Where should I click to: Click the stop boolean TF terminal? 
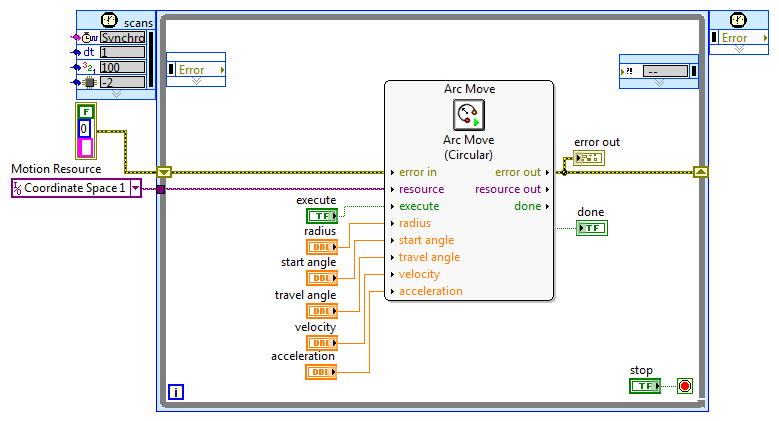645,385
